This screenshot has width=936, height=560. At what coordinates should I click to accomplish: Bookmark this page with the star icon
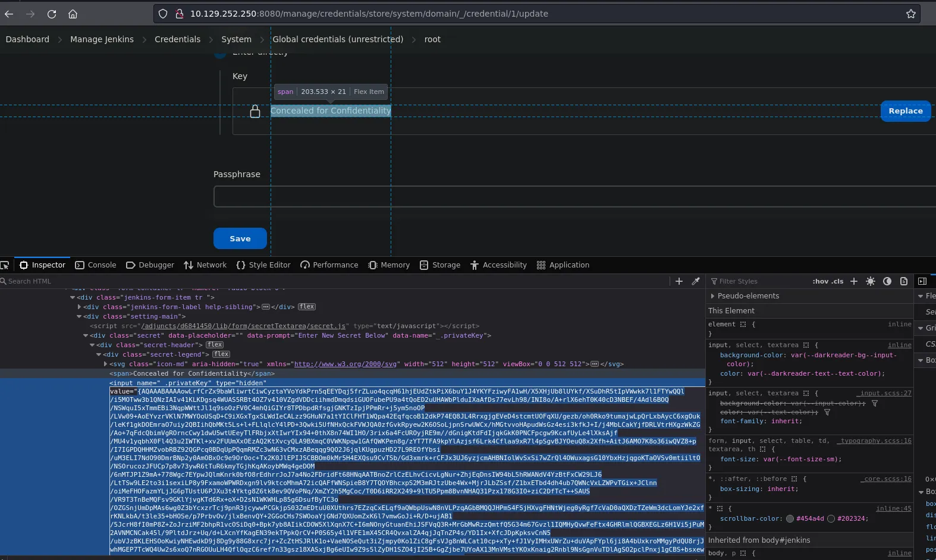coord(910,14)
